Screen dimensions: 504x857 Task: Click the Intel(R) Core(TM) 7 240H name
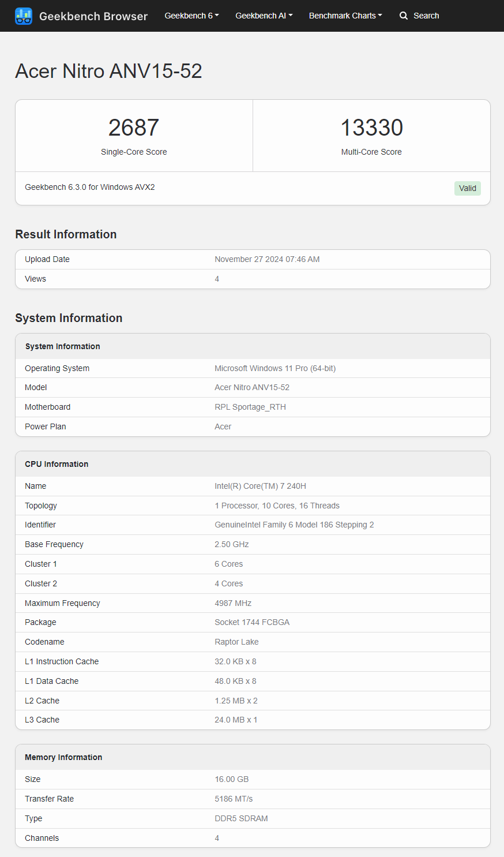click(260, 486)
